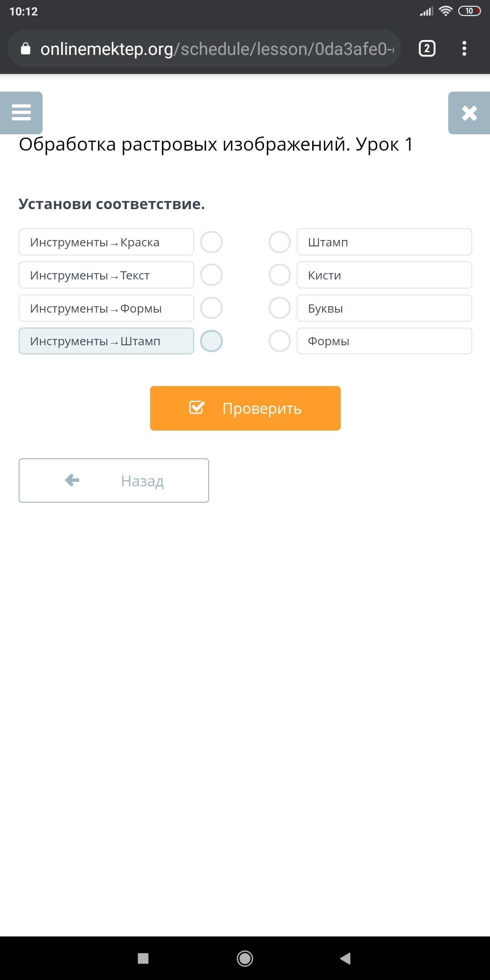Tap the Штамп answer box
The image size is (490, 980).
384,242
